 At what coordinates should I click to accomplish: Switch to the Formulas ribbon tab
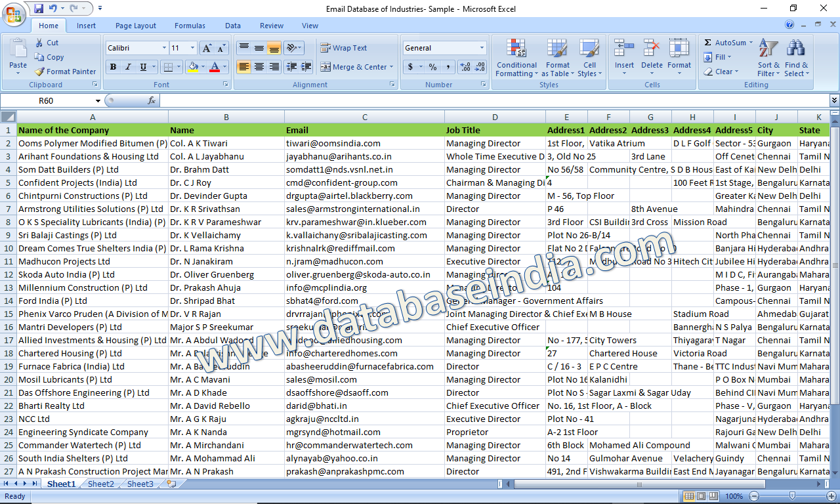pos(190,26)
